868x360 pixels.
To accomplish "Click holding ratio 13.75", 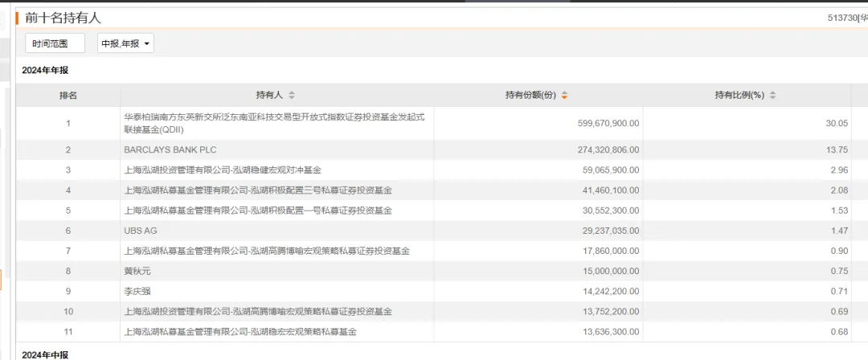I will click(837, 150).
